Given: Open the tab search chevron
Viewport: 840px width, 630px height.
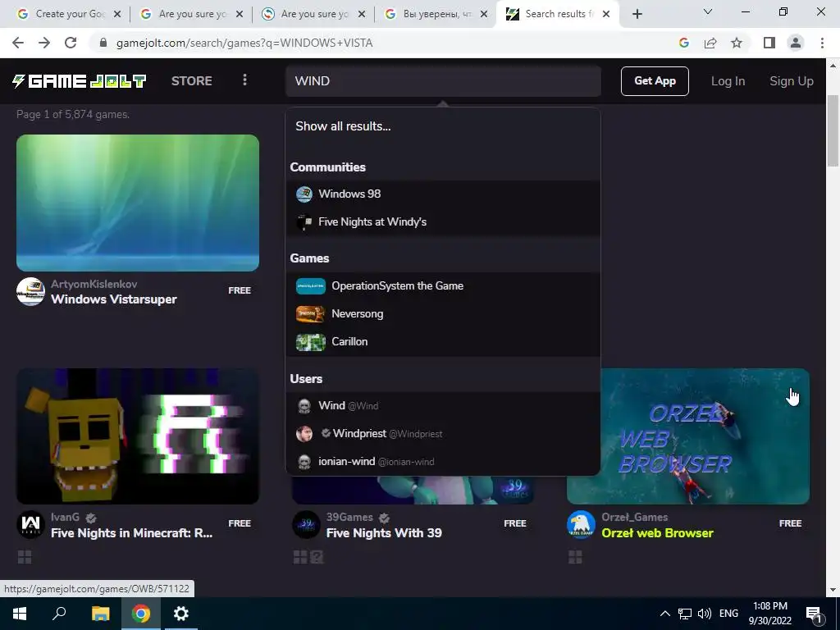Looking at the screenshot, I should [708, 11].
